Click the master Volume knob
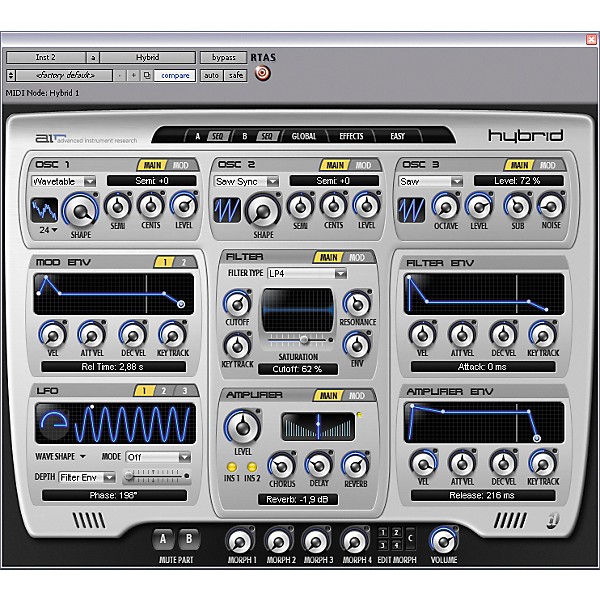The image size is (600, 600). [443, 541]
